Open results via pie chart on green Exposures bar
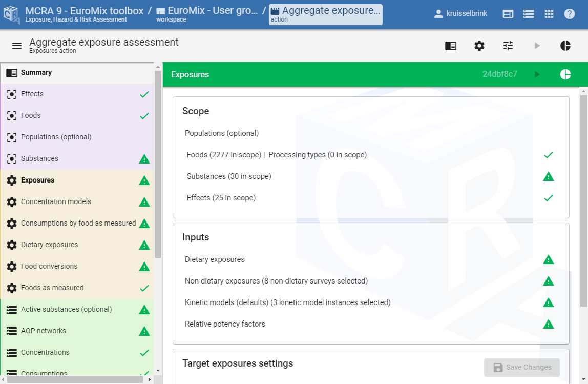This screenshot has height=384, width=588. 565,74
